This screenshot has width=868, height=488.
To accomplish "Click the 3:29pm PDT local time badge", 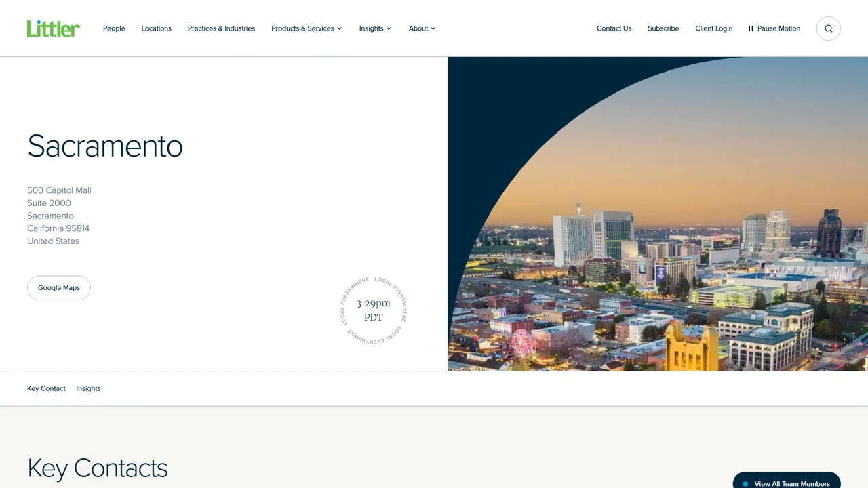I will point(374,311).
